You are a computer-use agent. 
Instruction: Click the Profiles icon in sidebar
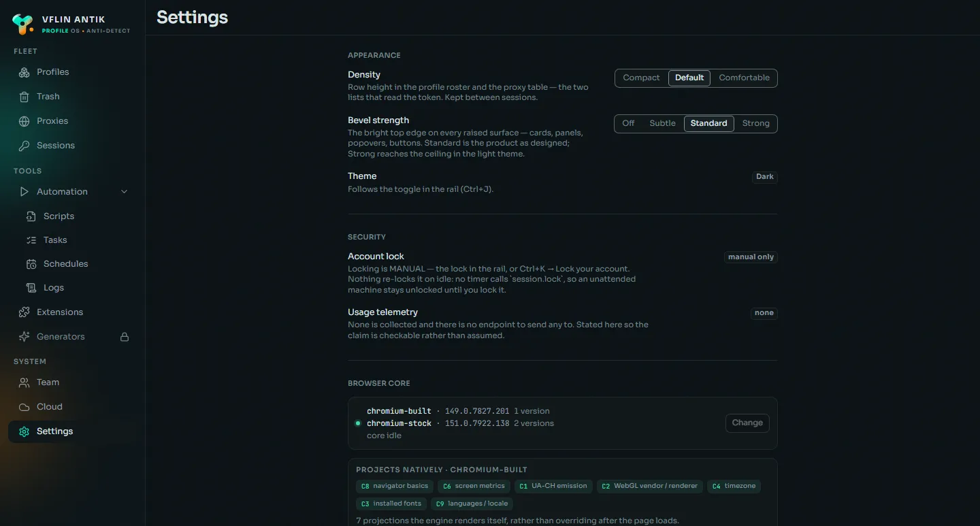tap(24, 72)
